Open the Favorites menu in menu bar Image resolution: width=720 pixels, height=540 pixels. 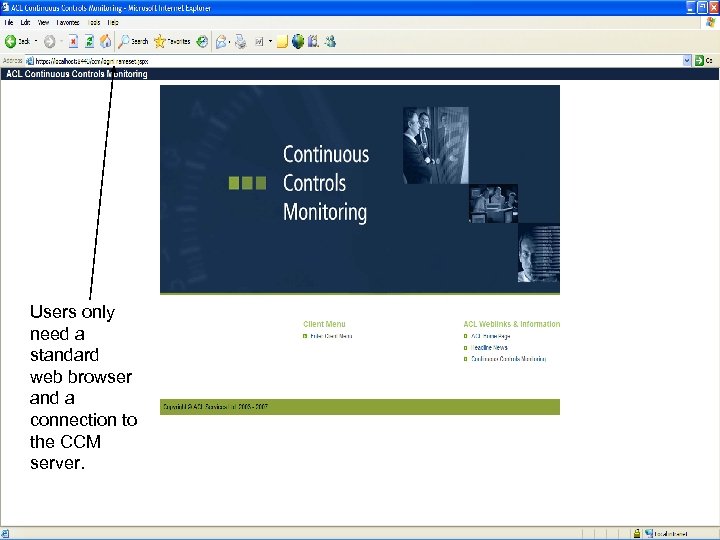(x=68, y=22)
